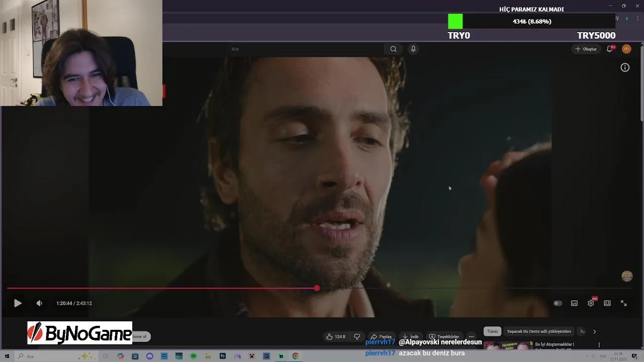The width and height of the screenshot is (644, 362).
Task: Click the Teşekkürler thanks button
Action: [x=444, y=336]
